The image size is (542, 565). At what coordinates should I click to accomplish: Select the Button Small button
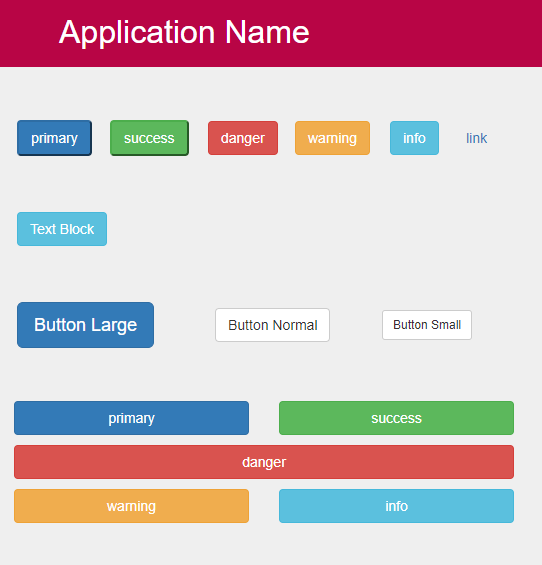(x=427, y=325)
